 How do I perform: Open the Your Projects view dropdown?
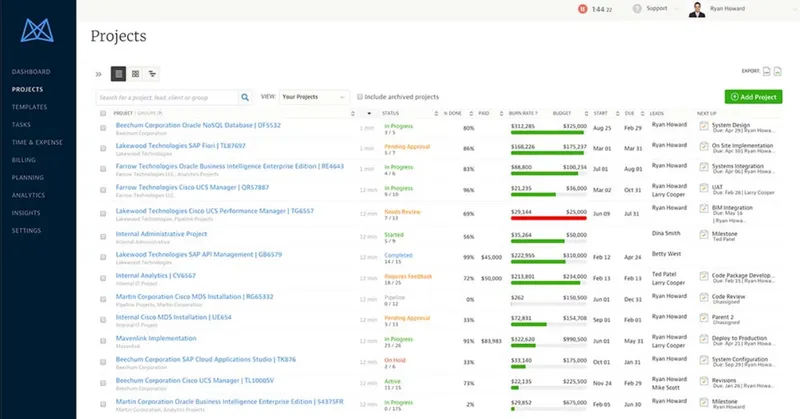(314, 97)
